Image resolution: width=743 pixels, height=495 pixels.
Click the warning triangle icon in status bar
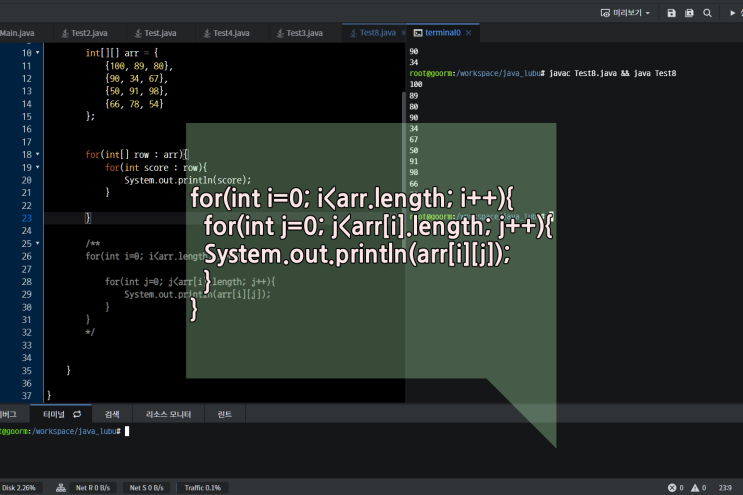pos(695,488)
